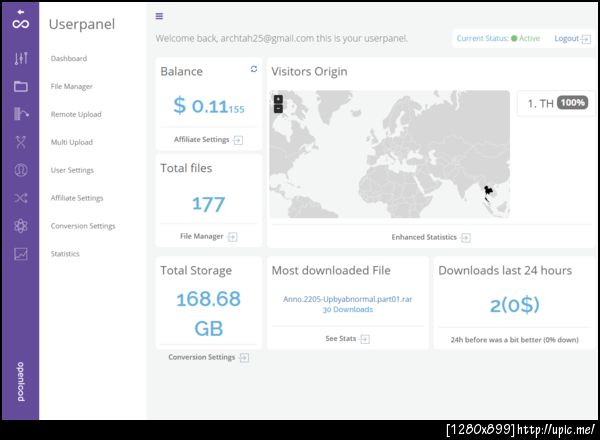Click the Statistics chart sidebar icon
600x440 pixels.
pyautogui.click(x=21, y=254)
